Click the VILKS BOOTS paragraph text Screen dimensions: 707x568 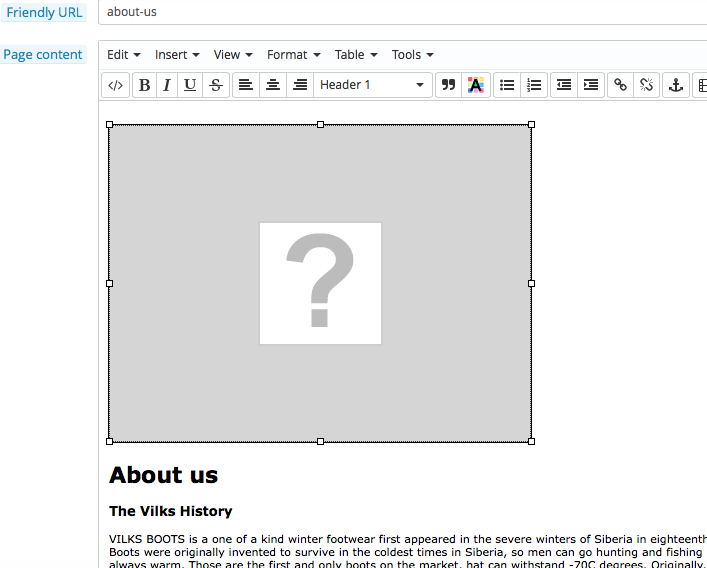pyautogui.click(x=408, y=551)
